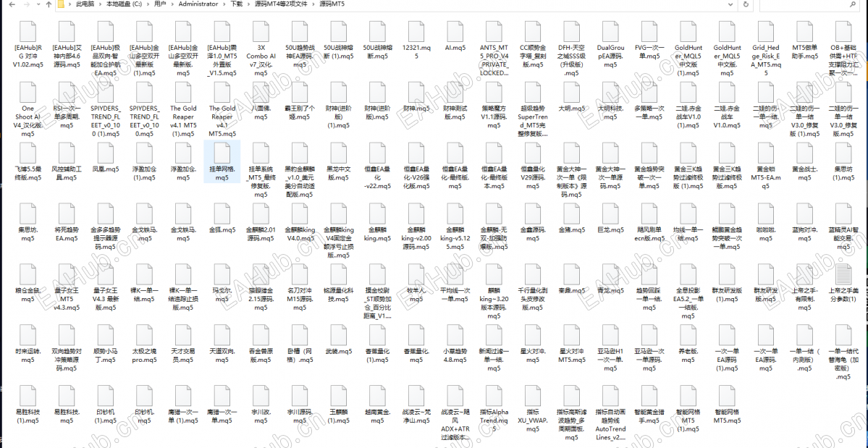
Task: Select the file name 智能黄金猎手.mq5
Action: tap(649, 416)
